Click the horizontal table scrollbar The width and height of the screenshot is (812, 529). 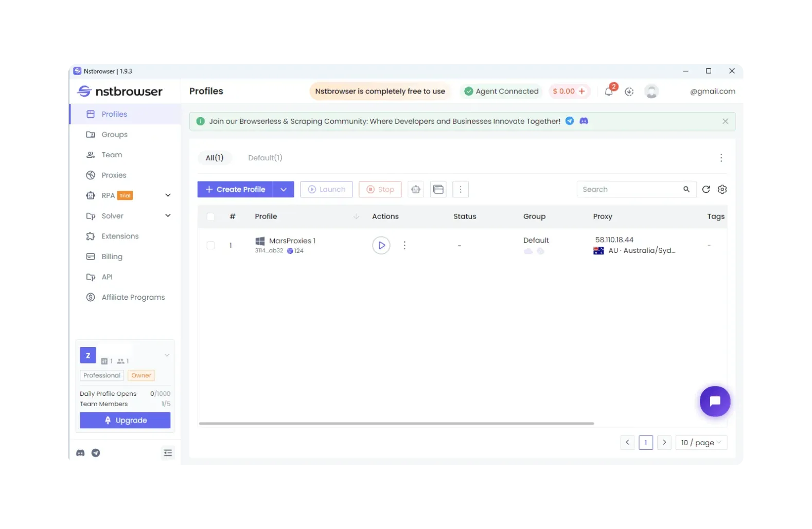(396, 424)
